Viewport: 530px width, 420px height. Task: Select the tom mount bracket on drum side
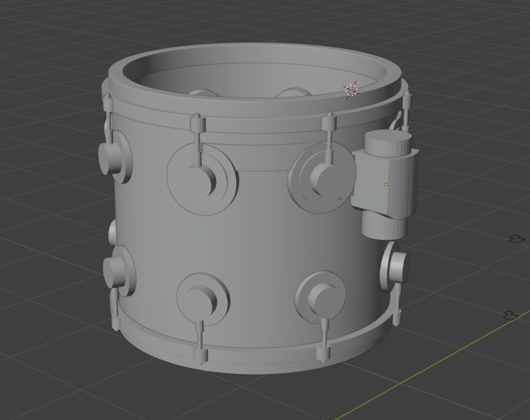click(386, 184)
